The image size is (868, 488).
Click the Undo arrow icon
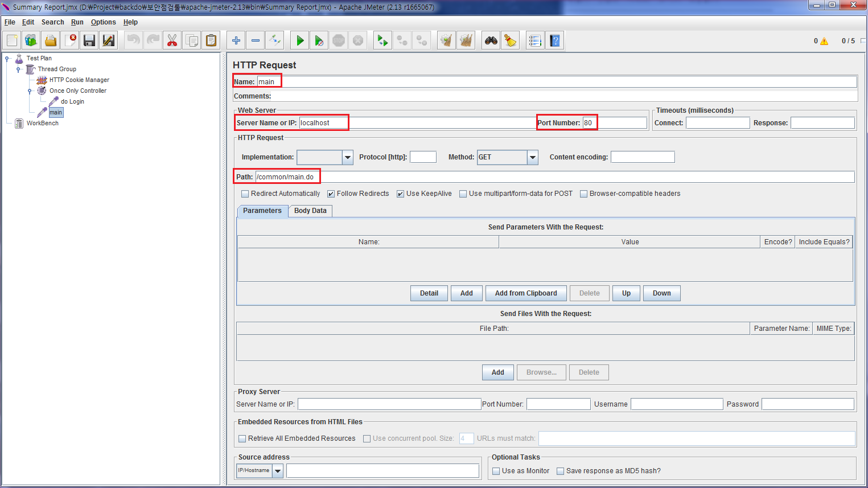[134, 40]
